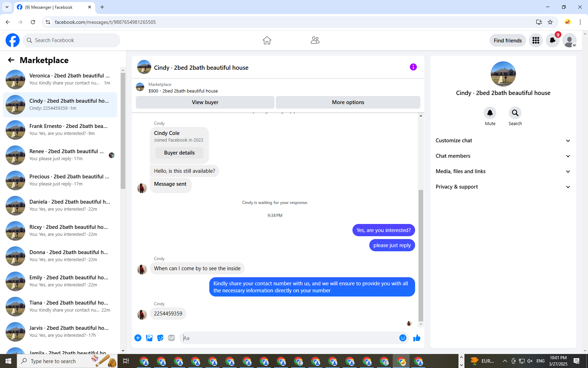The height and width of the screenshot is (368, 588).
Task: Open the Daniela conversation
Action: coord(60,205)
